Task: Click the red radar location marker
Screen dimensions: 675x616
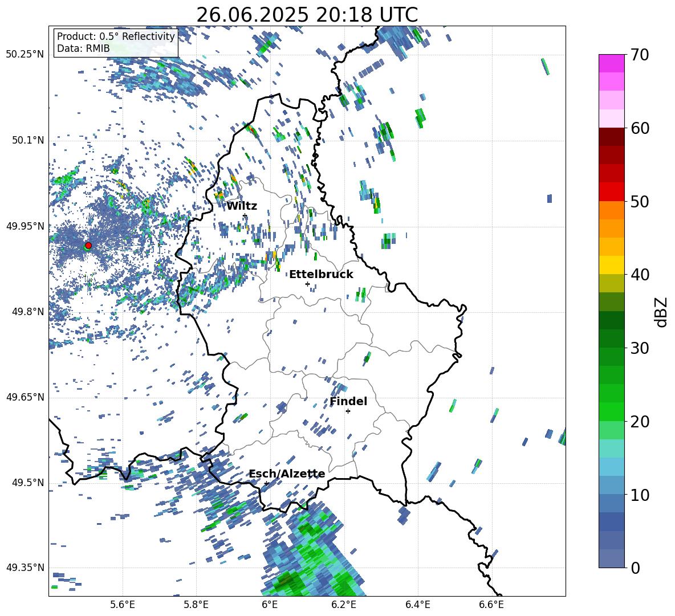Action: click(x=88, y=245)
